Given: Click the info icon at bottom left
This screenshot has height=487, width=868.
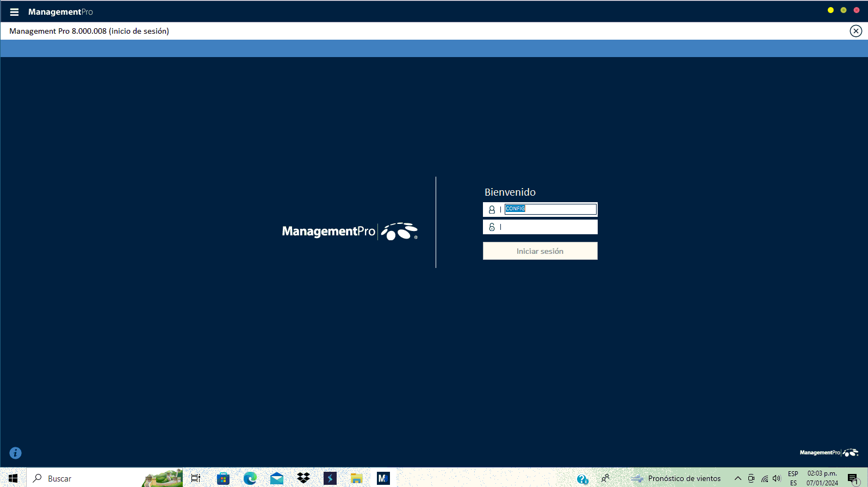Looking at the screenshot, I should (15, 453).
